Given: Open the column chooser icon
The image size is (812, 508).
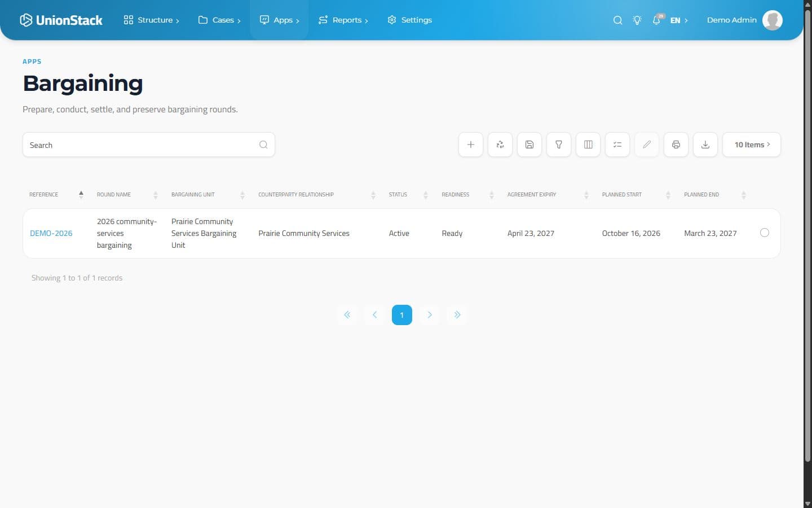Looking at the screenshot, I should [588, 144].
